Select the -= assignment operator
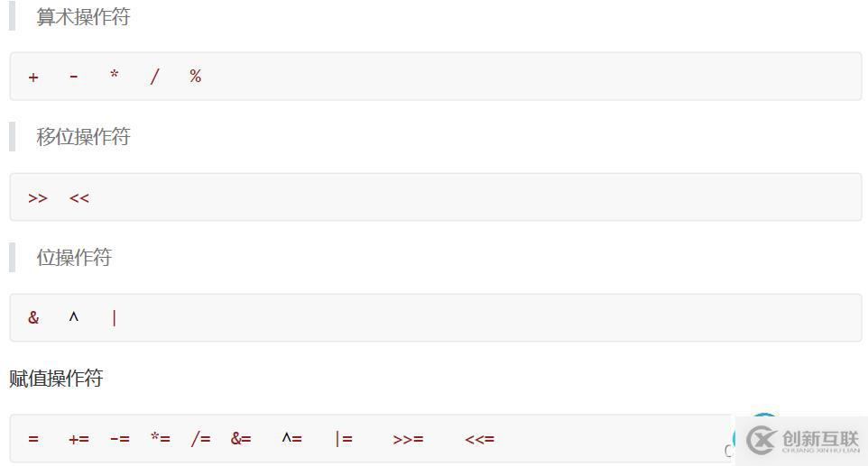Screen dimensions: 868x466 pyautogui.click(x=119, y=439)
